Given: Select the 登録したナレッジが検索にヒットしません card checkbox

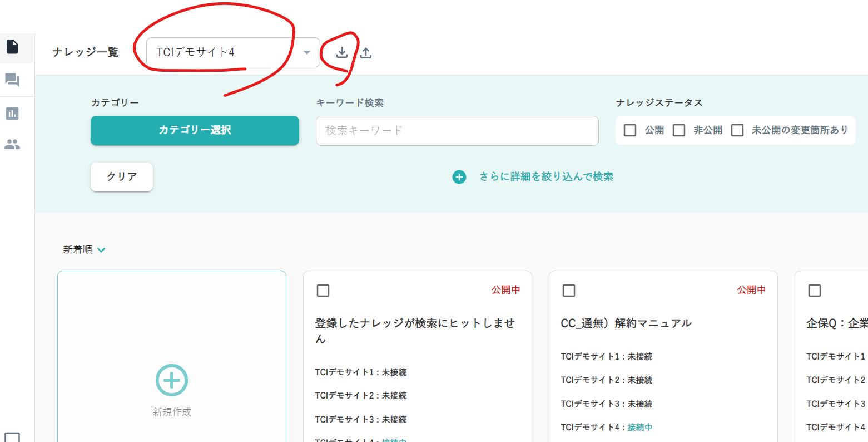Looking at the screenshot, I should tap(323, 291).
